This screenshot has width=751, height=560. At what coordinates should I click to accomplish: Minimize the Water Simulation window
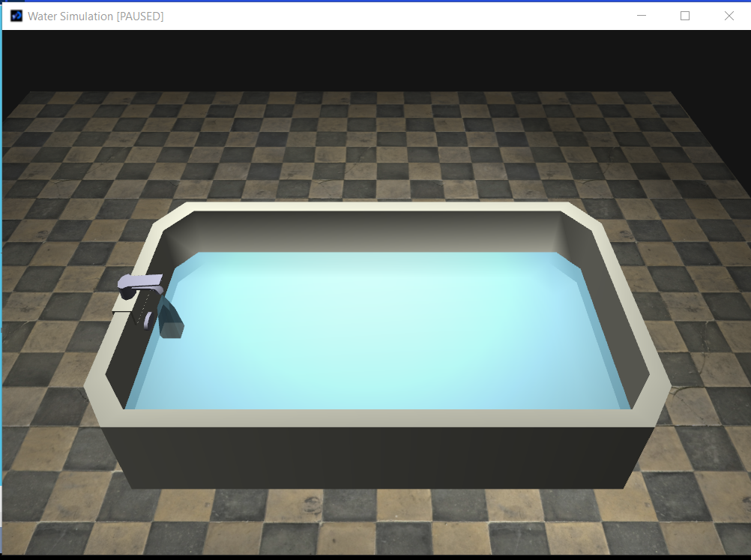642,16
